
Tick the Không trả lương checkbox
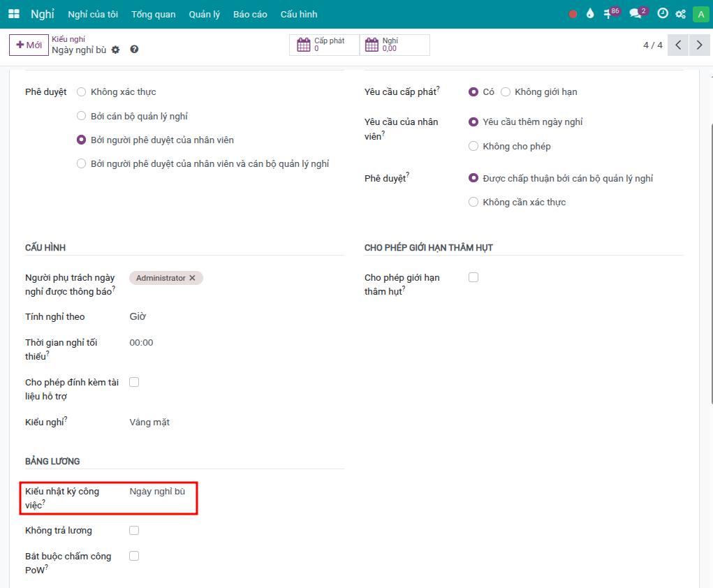(x=134, y=531)
